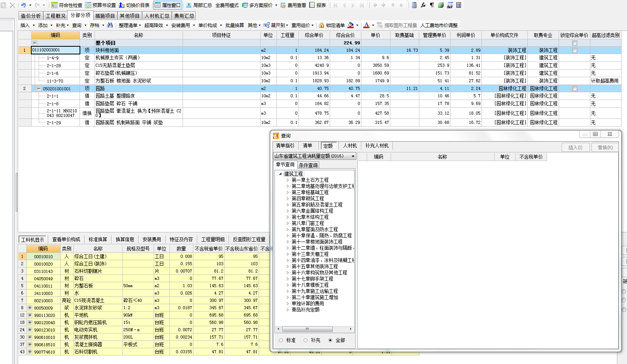This screenshot has height=364, width=627.
Task: Open the 人材机 tab in query dialog
Action: point(350,146)
